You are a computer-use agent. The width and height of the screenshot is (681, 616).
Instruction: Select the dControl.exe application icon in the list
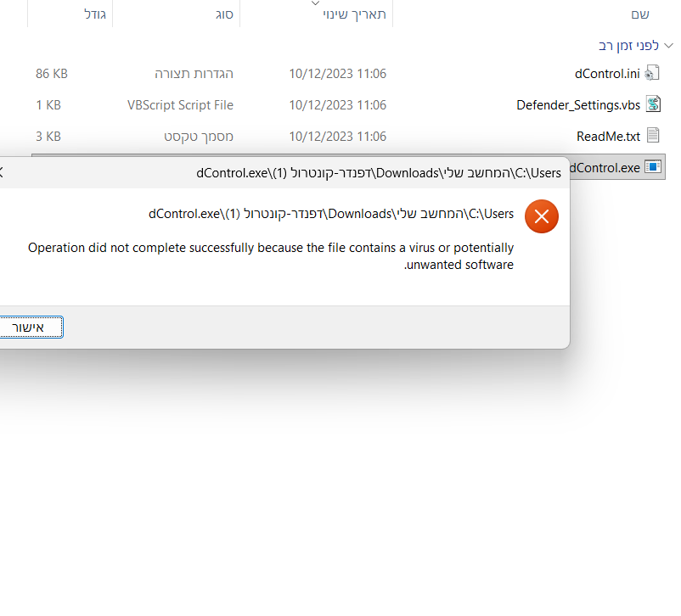click(x=654, y=167)
